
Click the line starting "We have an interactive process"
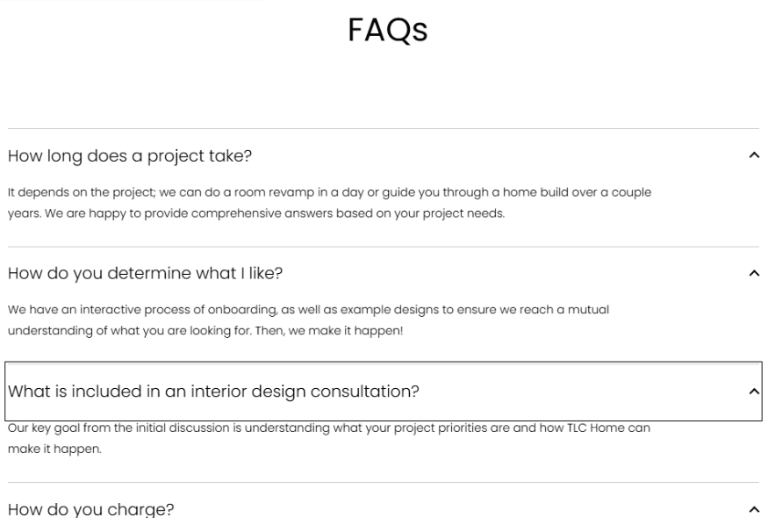[x=308, y=310]
